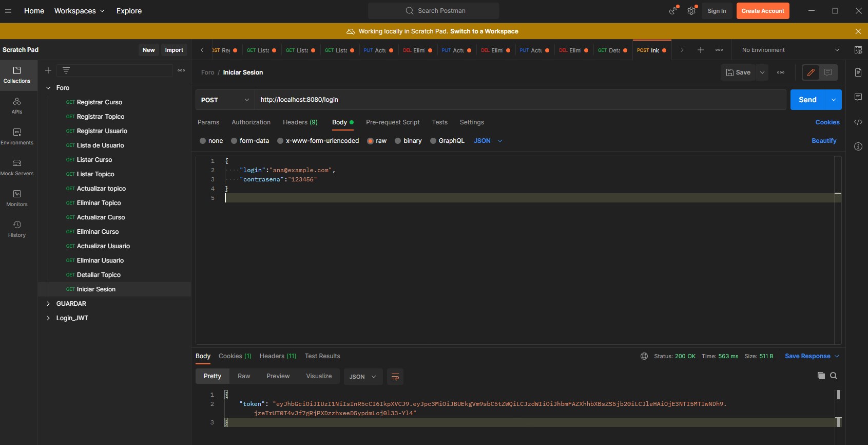Open the hamburger menu icon
Screen dimensions: 868x445
[8, 11]
